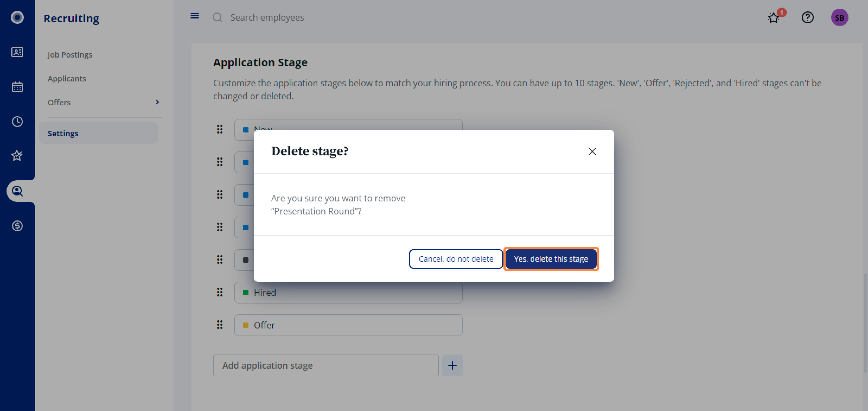Open Job Postings in sidebar
This screenshot has width=868, height=411.
70,55
